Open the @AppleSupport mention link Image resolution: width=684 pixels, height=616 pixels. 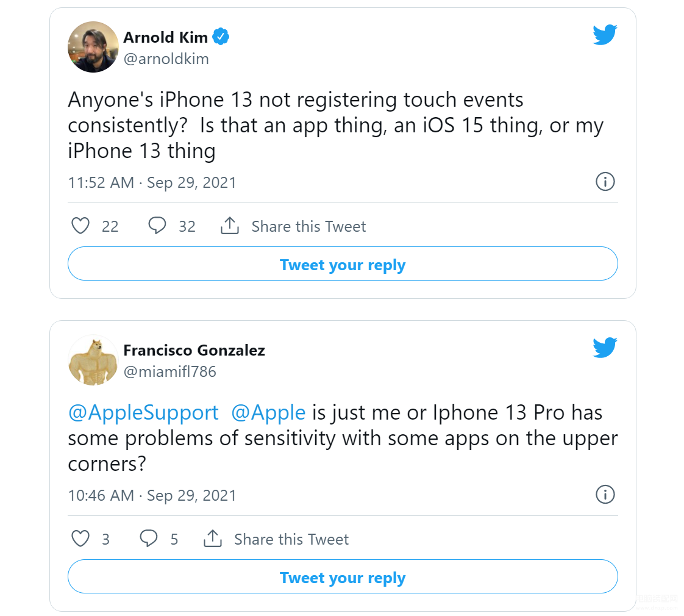[x=143, y=413]
